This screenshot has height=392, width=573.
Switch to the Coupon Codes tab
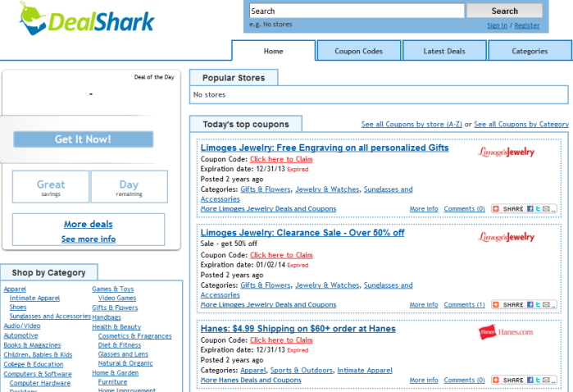359,51
